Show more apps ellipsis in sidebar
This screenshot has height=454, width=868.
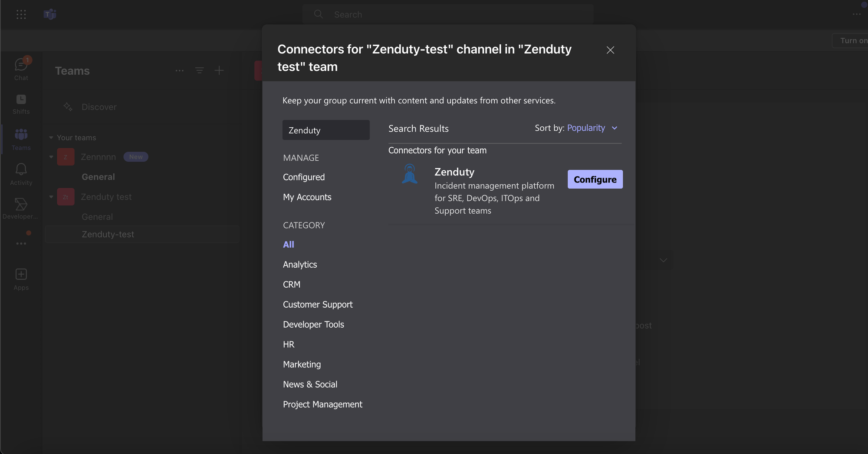[x=21, y=243]
